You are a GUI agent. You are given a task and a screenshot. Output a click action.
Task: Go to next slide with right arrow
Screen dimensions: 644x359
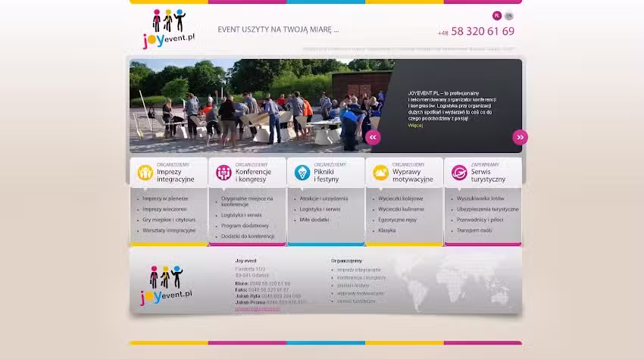[x=520, y=137]
